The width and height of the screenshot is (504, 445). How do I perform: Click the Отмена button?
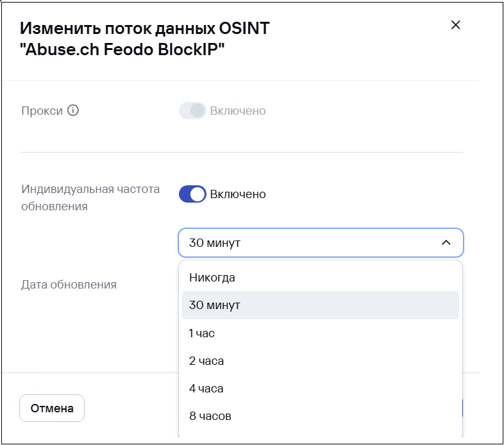pyautogui.click(x=52, y=408)
